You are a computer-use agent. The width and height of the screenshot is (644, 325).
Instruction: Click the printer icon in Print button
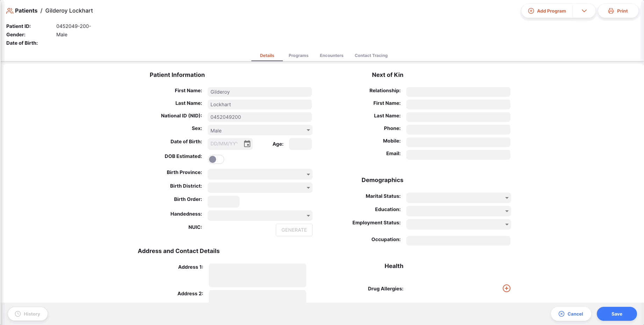pos(611,11)
